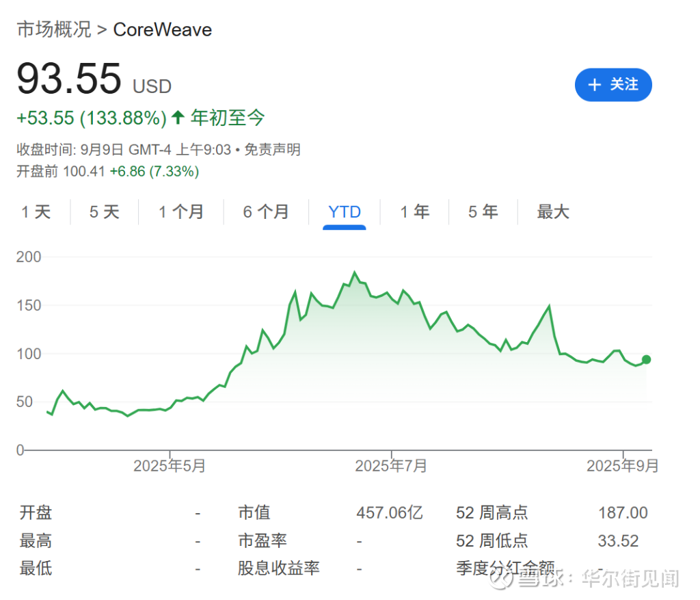Click the +6.86 (7.33%) pre-market change
700x600 pixels.
tap(154, 172)
